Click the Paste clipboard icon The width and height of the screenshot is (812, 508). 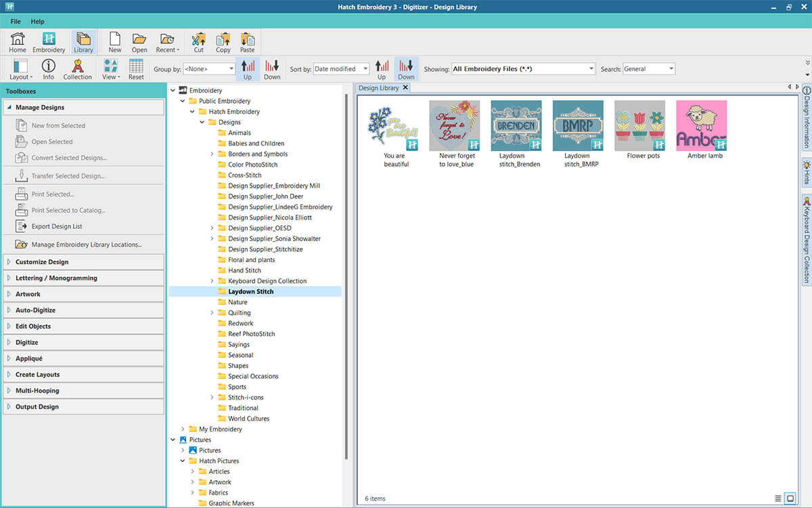(247, 41)
